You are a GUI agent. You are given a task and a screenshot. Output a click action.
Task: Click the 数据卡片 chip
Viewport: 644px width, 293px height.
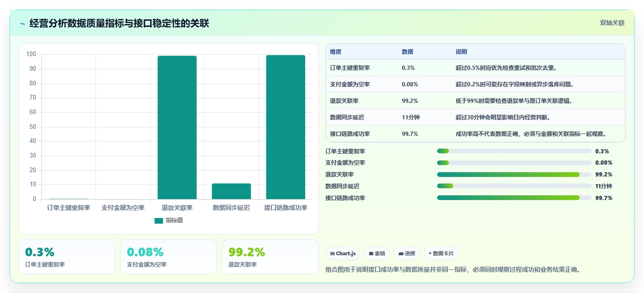tap(441, 253)
